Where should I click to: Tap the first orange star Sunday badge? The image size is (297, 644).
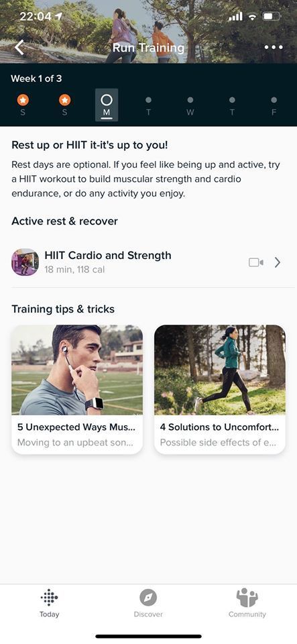[x=23, y=100]
